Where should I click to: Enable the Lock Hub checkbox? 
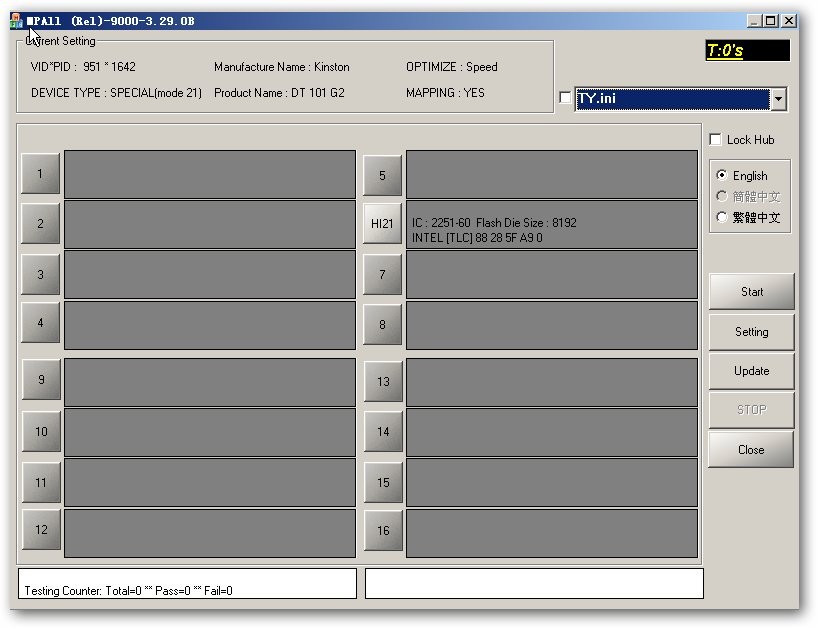coord(715,140)
